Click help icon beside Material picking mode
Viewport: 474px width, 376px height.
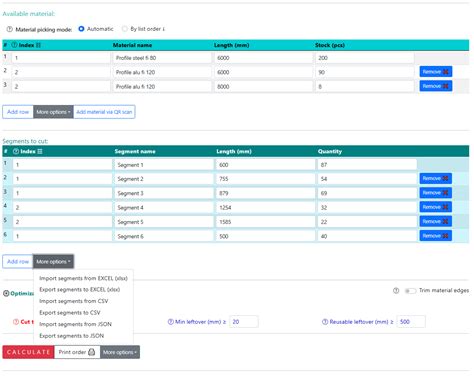10,29
